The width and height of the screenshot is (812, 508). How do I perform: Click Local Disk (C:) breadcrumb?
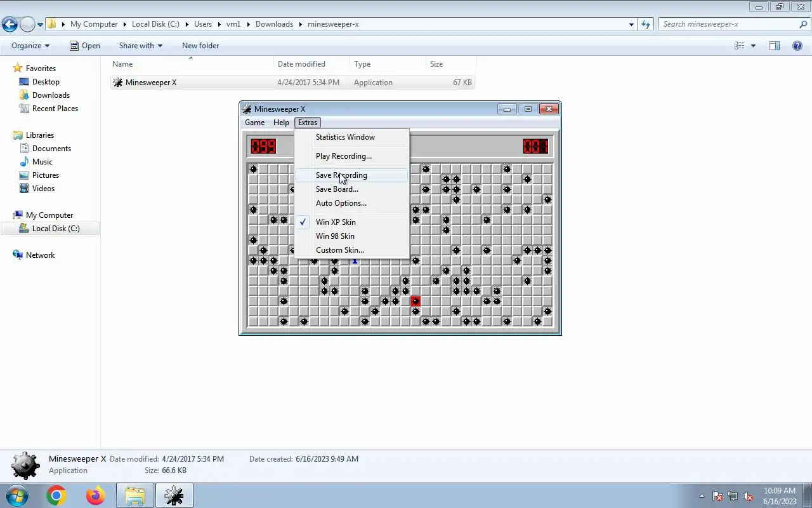155,24
